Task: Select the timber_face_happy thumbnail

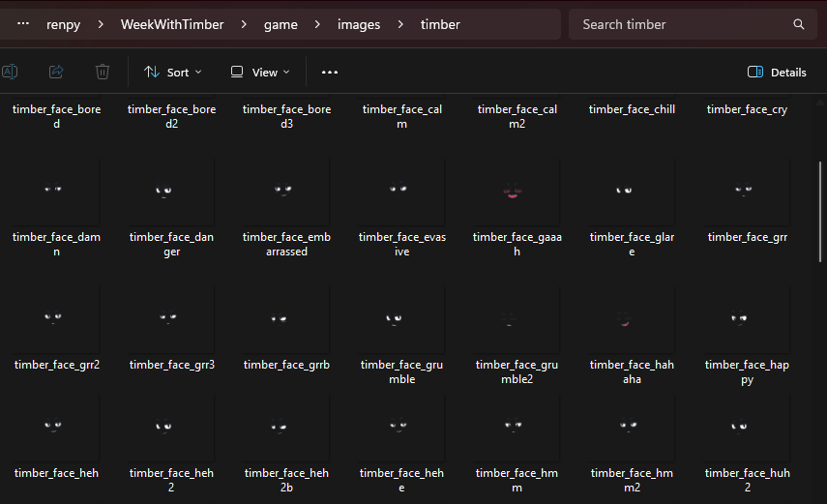Action: [747, 320]
